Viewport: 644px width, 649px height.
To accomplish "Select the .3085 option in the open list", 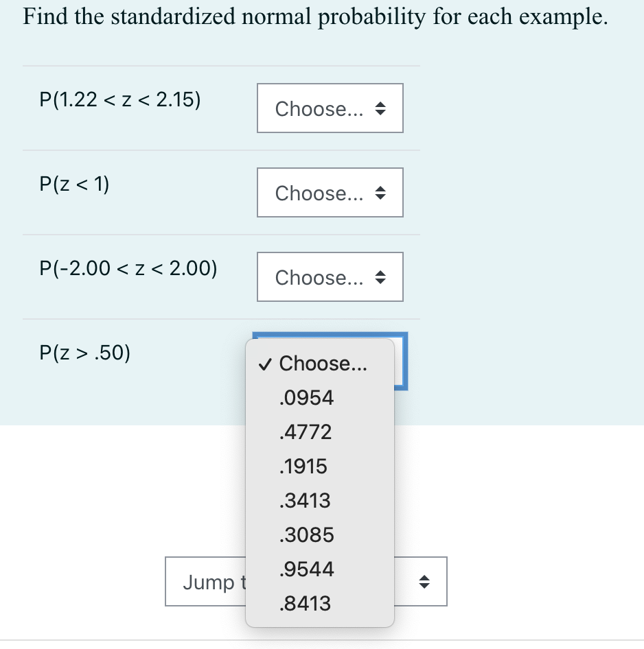I will [x=306, y=535].
